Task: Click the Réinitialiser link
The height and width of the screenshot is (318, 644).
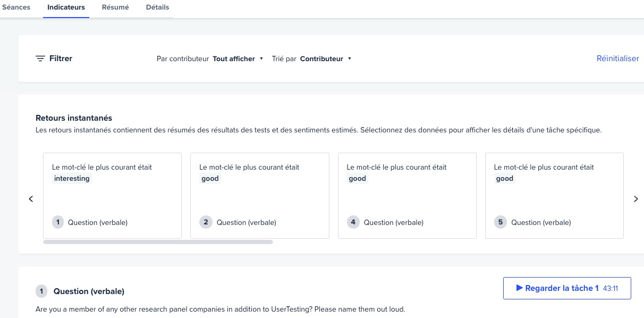Action: click(617, 58)
